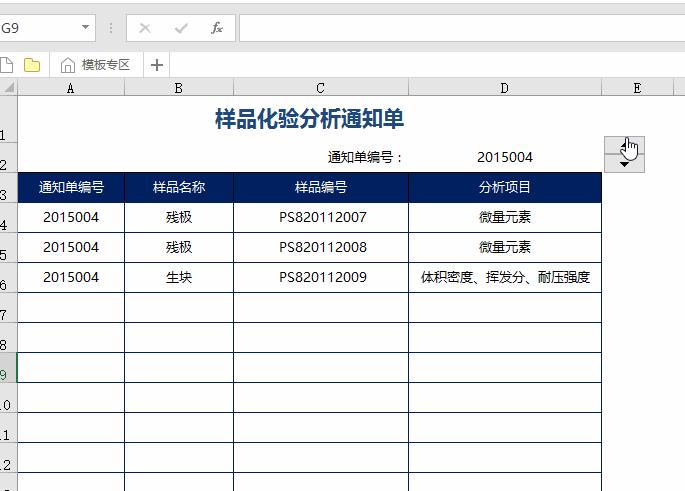The image size is (685, 491).
Task: Click the 样品编号 table header
Action: click(x=321, y=187)
